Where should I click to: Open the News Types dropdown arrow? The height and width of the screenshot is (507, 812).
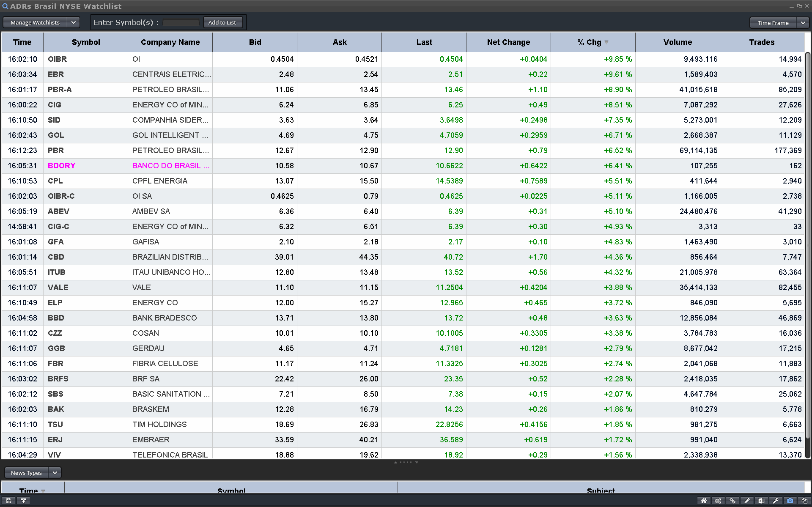tap(55, 473)
